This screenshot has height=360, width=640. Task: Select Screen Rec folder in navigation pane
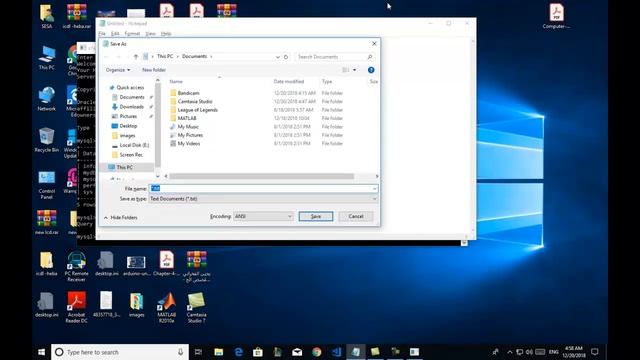point(131,155)
